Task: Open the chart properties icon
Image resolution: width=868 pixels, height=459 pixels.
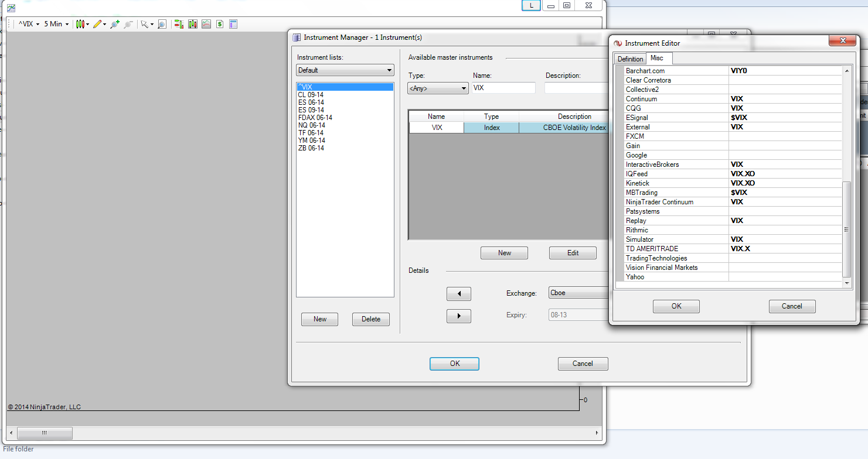Action: [233, 24]
